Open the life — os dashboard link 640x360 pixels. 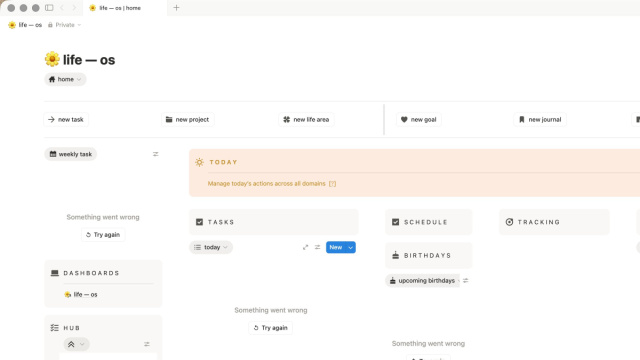[81, 295]
